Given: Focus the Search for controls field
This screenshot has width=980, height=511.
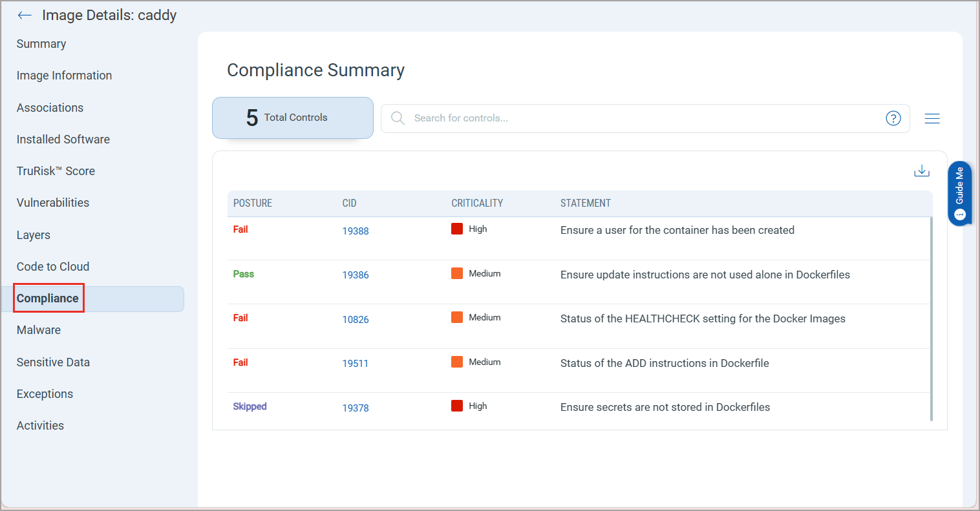Looking at the screenshot, I should [x=645, y=118].
